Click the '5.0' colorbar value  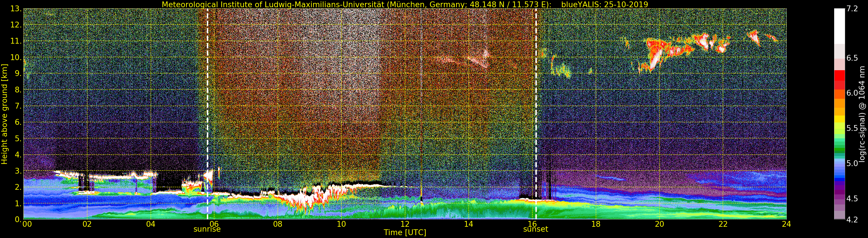852,163
